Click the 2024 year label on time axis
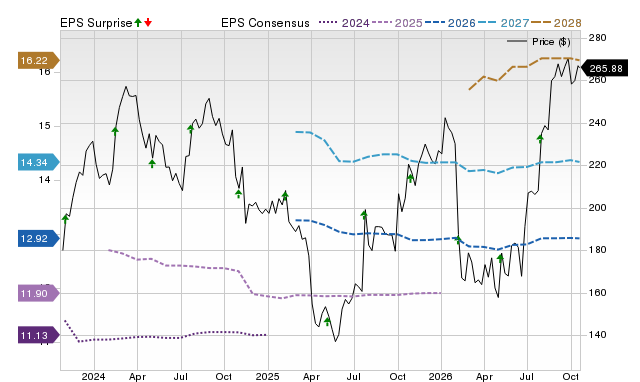 tap(93, 376)
